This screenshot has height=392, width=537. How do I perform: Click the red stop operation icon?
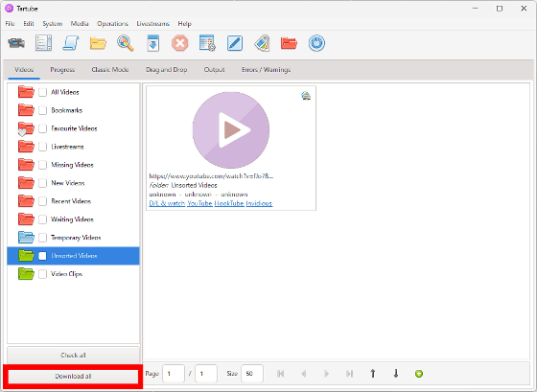click(x=180, y=43)
